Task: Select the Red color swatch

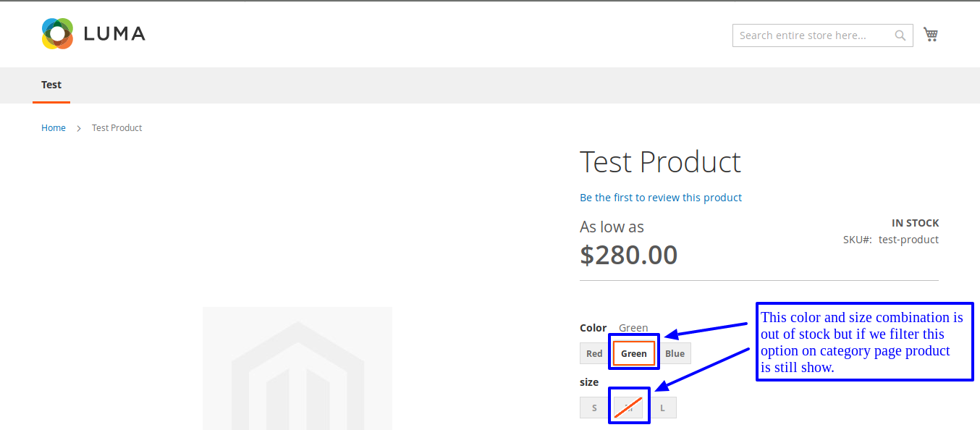Action: click(x=594, y=353)
